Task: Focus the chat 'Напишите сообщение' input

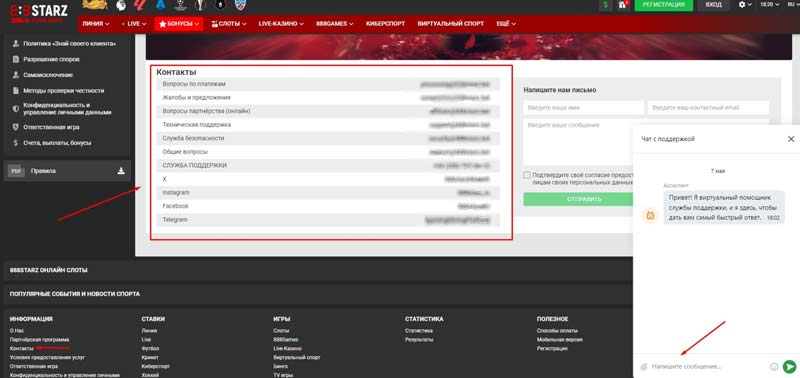Action: [708, 366]
